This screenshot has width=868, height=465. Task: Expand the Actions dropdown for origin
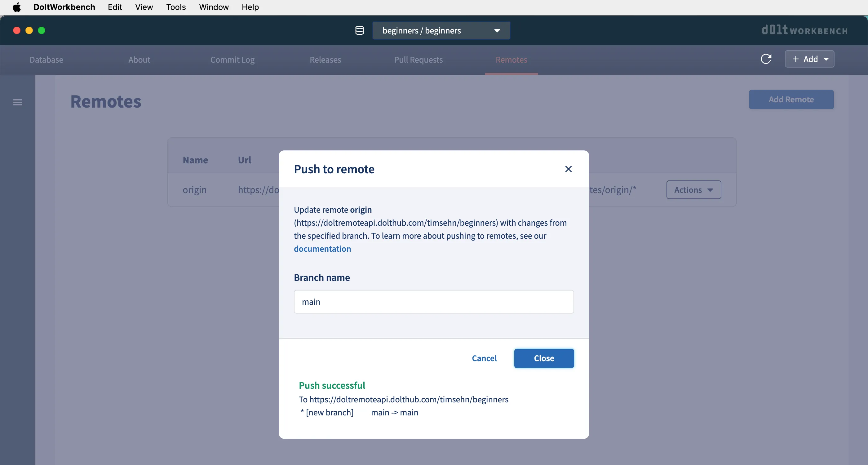point(693,190)
